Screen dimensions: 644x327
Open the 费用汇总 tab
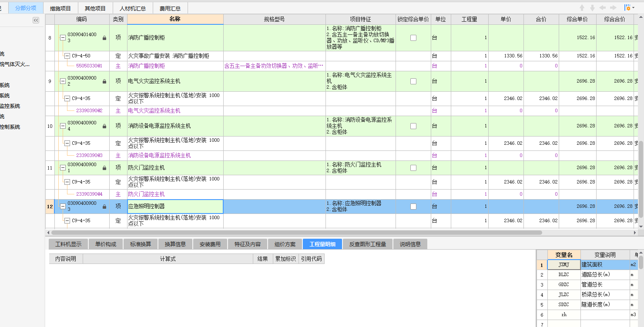[x=170, y=8]
